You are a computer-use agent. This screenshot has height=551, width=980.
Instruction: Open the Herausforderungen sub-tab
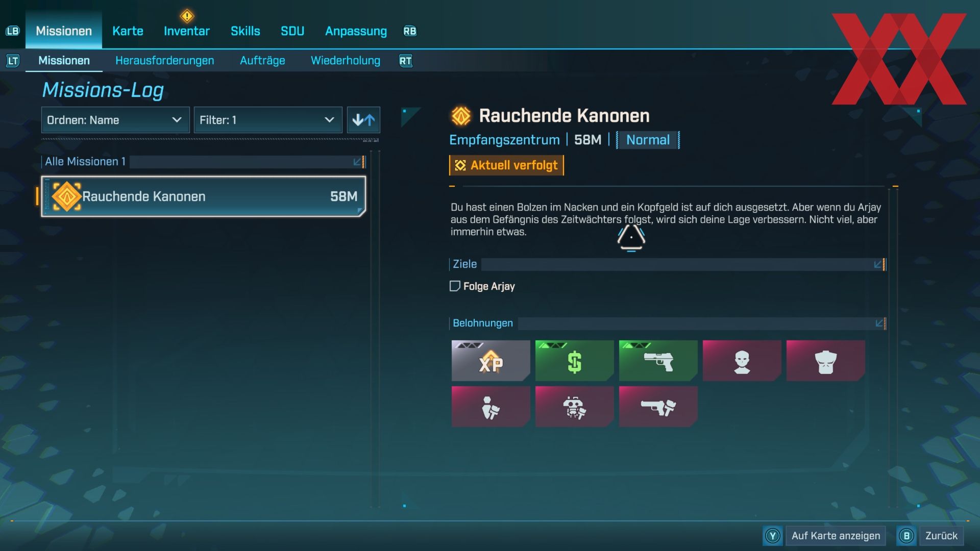point(164,61)
